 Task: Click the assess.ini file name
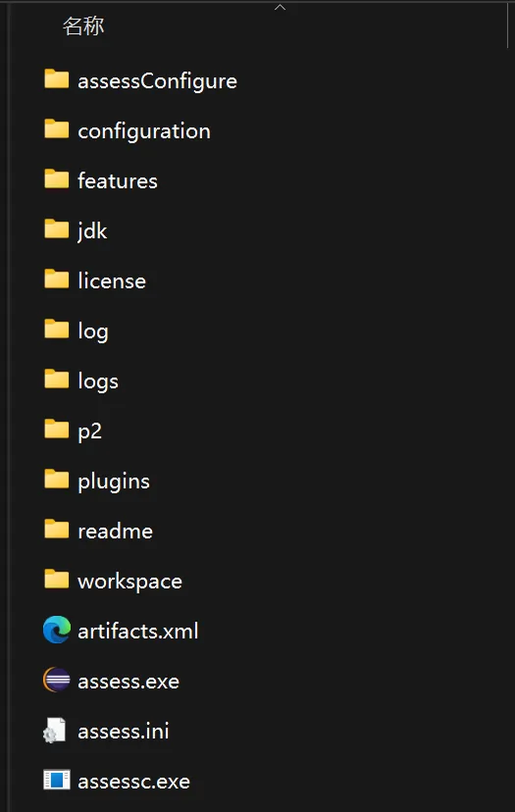(x=124, y=732)
